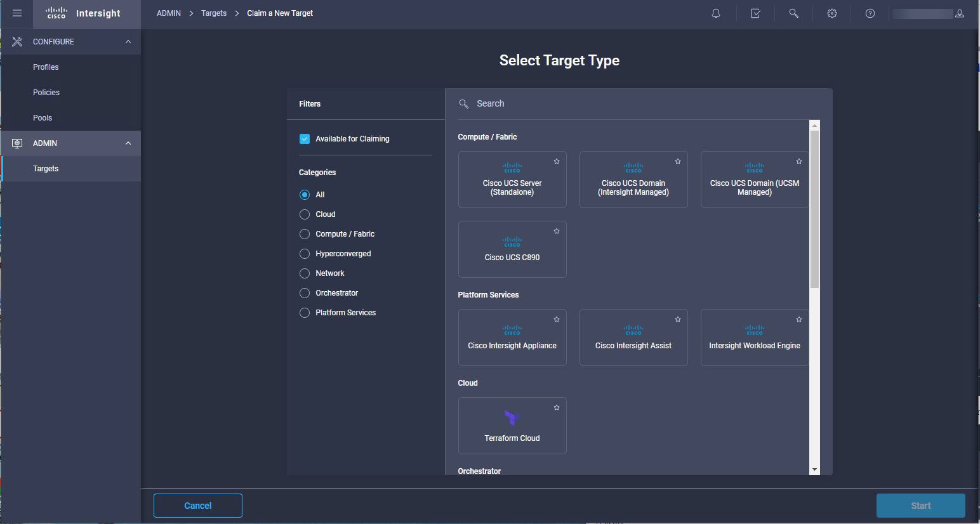
Task: Select Intersight Workload Engine card
Action: 755,337
